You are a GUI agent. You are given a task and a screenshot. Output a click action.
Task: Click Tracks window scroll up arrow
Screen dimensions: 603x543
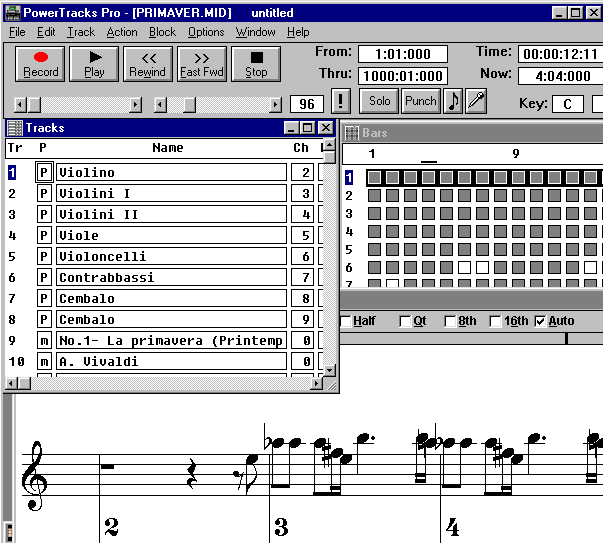[x=329, y=145]
